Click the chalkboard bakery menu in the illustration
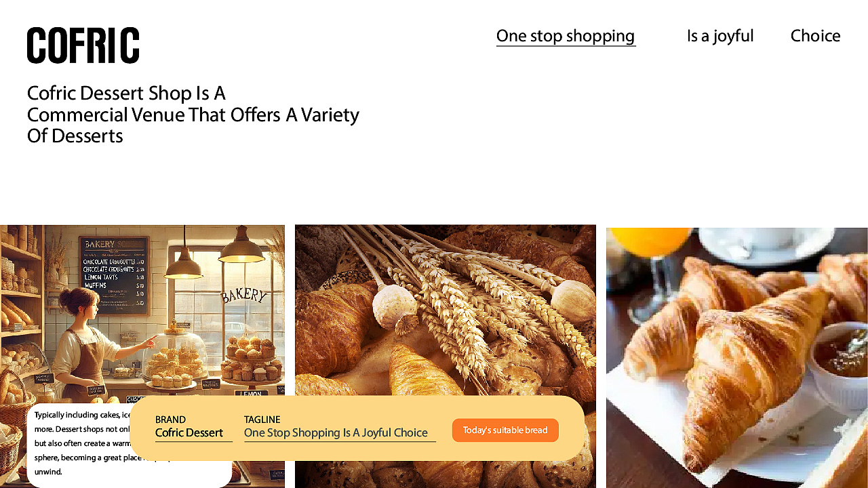This screenshot has width=868, height=488. coord(114,275)
